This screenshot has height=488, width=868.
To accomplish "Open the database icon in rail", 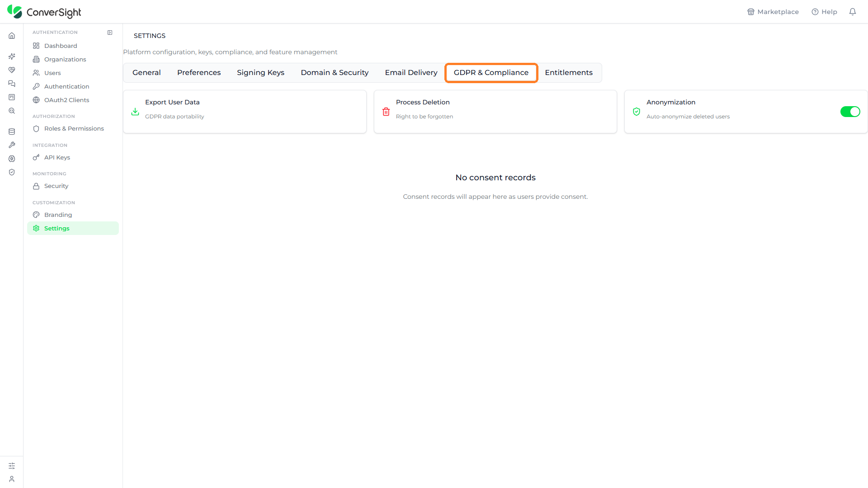I will click(12, 131).
